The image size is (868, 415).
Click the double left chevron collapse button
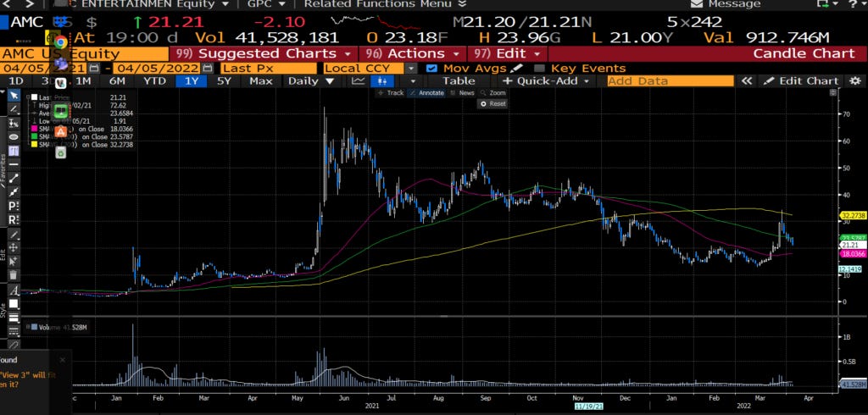(x=747, y=80)
